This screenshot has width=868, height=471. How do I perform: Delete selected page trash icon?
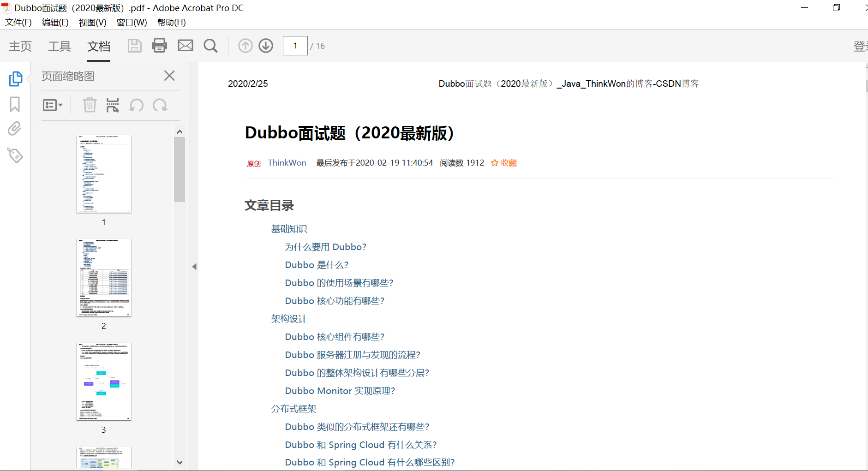[90, 105]
